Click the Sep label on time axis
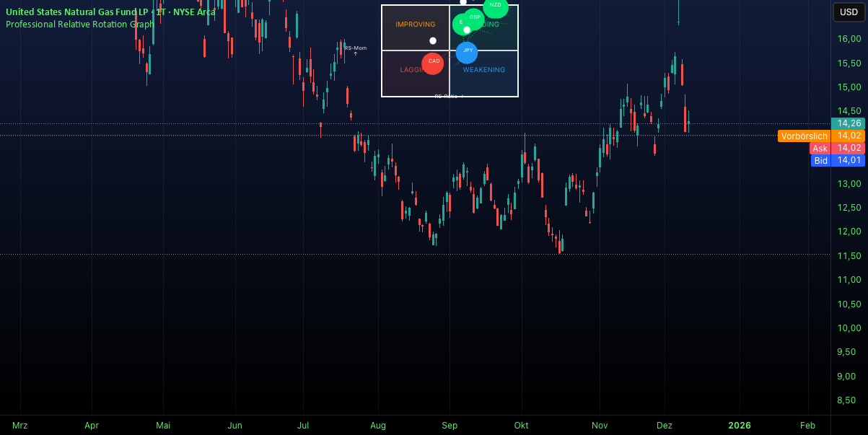The height and width of the screenshot is (435, 868). pyautogui.click(x=450, y=426)
